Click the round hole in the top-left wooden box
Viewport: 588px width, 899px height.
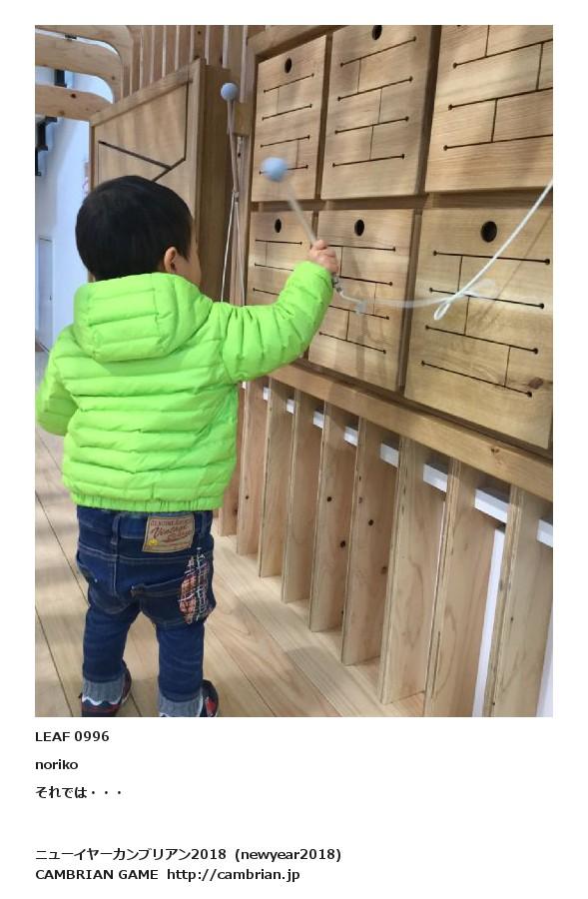click(x=288, y=65)
